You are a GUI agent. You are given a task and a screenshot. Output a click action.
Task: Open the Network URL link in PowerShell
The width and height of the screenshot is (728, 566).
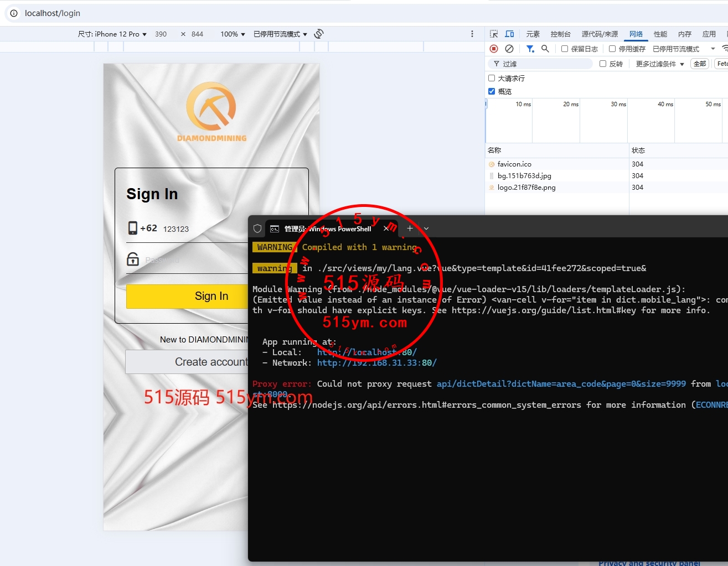[x=376, y=363]
